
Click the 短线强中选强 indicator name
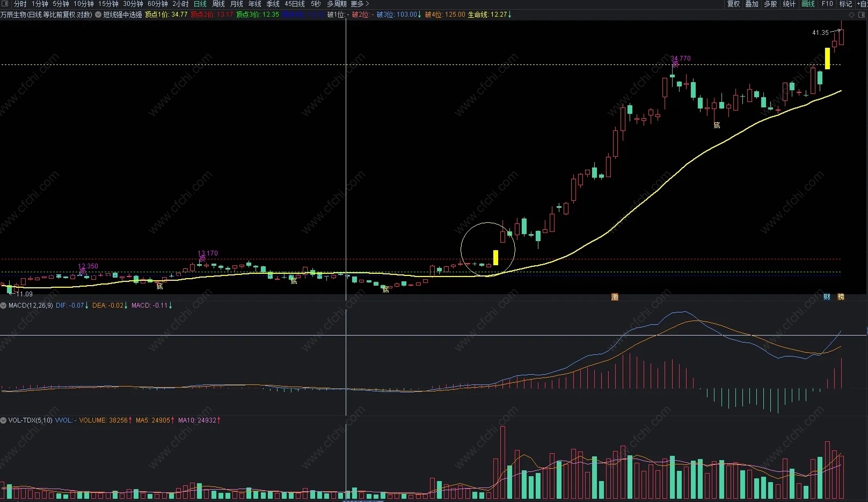pyautogui.click(x=122, y=14)
